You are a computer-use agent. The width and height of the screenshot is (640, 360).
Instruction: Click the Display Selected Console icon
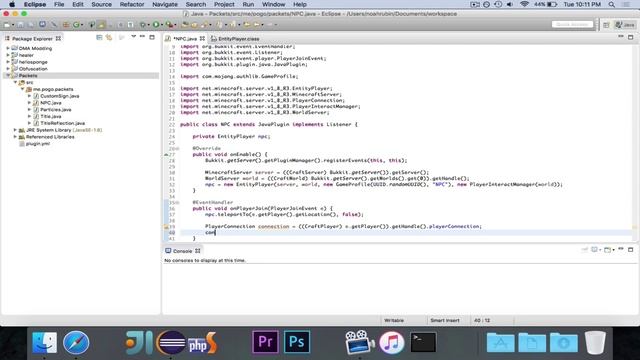pos(595,249)
